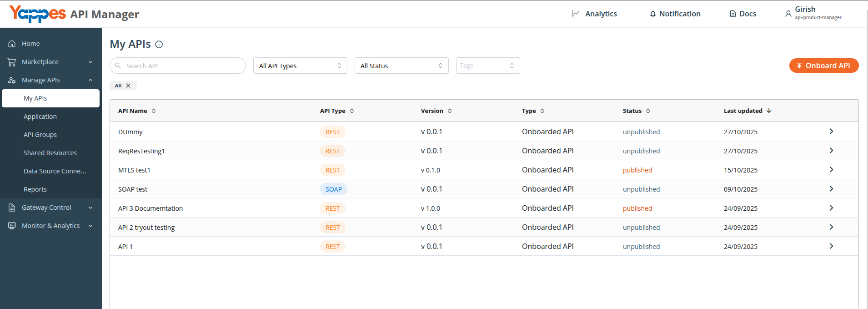Image resolution: width=868 pixels, height=309 pixels.
Task: Open the Tags dropdown
Action: [x=488, y=66]
